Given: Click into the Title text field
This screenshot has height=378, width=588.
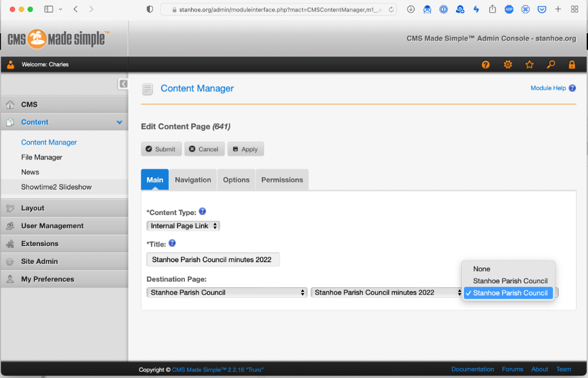Looking at the screenshot, I should pos(213,260).
